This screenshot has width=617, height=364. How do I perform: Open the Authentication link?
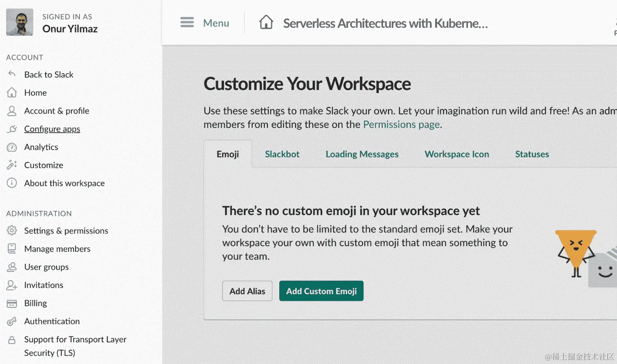pyautogui.click(x=52, y=321)
